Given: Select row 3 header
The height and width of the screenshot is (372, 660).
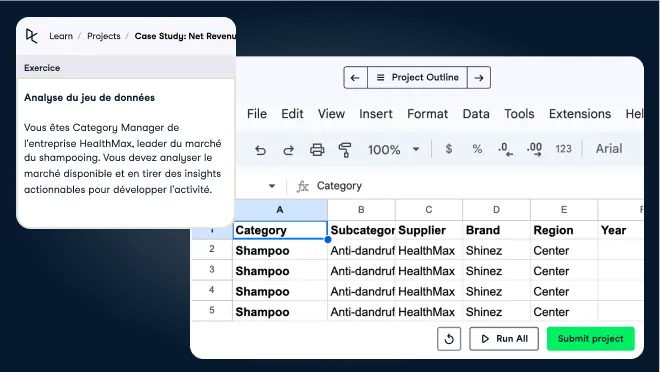Looking at the screenshot, I should point(212,270).
